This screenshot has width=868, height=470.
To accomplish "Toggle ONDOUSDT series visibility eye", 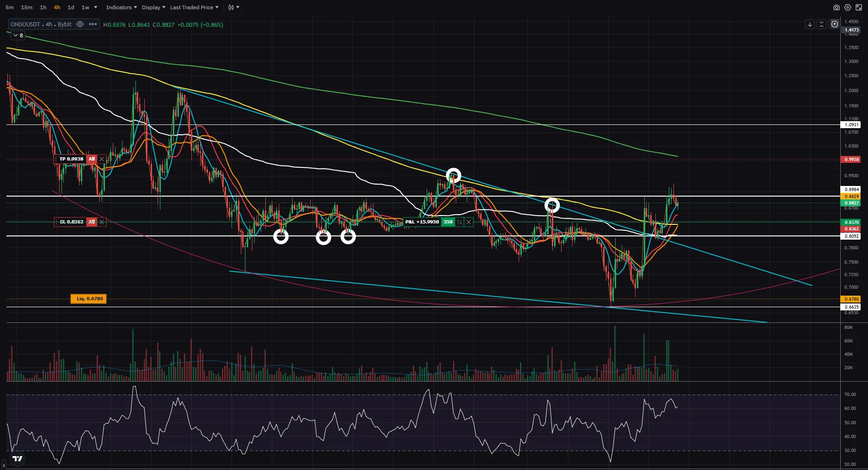I will coord(80,24).
